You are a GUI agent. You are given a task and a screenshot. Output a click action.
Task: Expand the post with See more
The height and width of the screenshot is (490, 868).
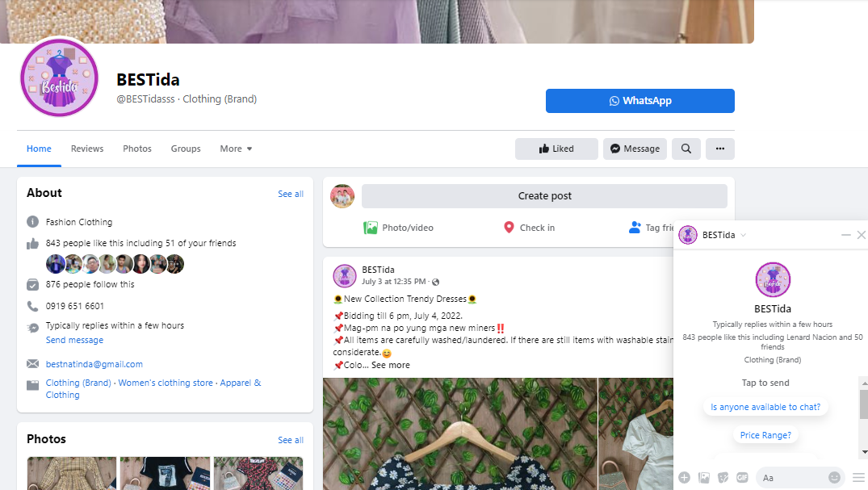point(391,365)
